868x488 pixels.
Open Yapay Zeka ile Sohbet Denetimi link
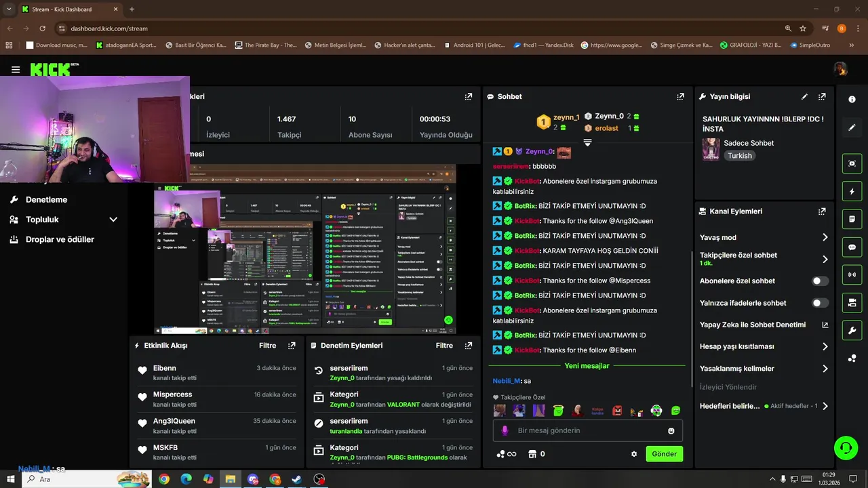coord(764,325)
